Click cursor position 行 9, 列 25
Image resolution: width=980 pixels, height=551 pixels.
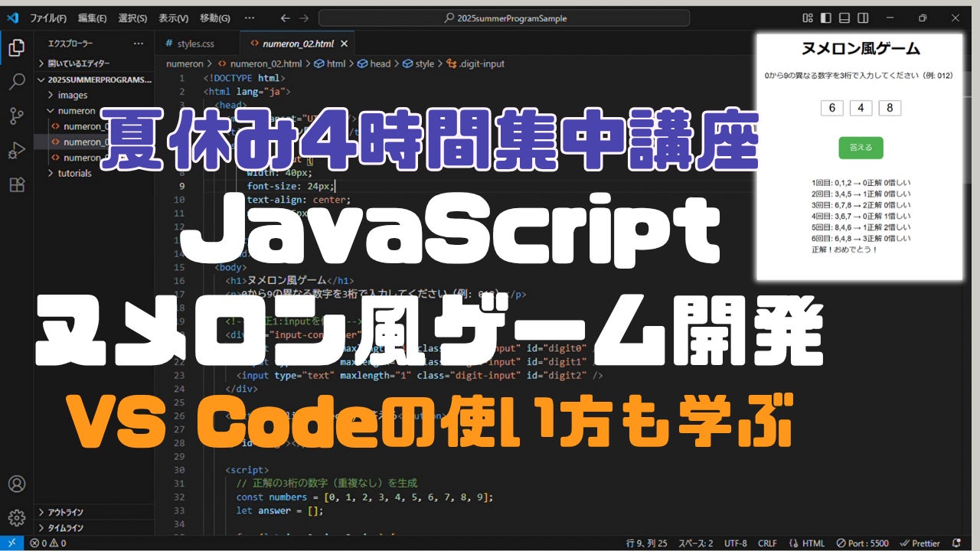tap(647, 543)
